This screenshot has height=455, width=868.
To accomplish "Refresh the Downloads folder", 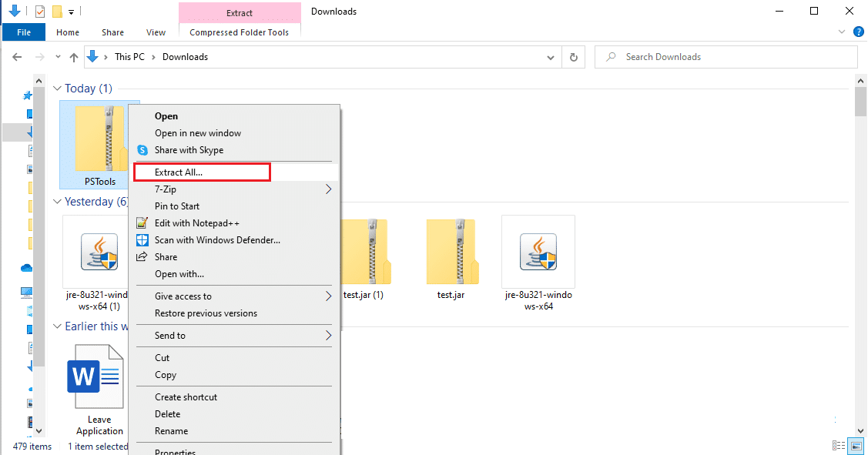I will (574, 56).
